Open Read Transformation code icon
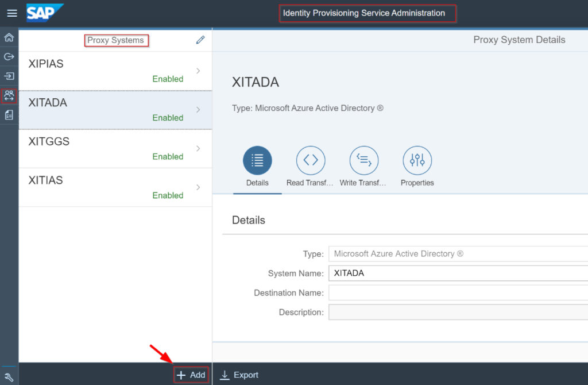 tap(311, 160)
